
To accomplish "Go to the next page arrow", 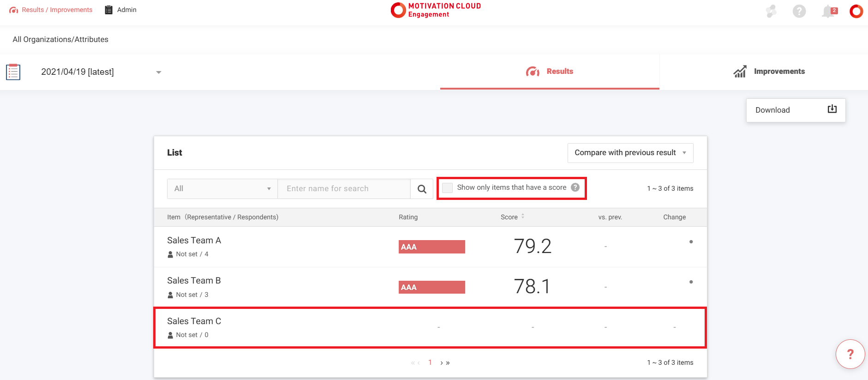I will 442,363.
